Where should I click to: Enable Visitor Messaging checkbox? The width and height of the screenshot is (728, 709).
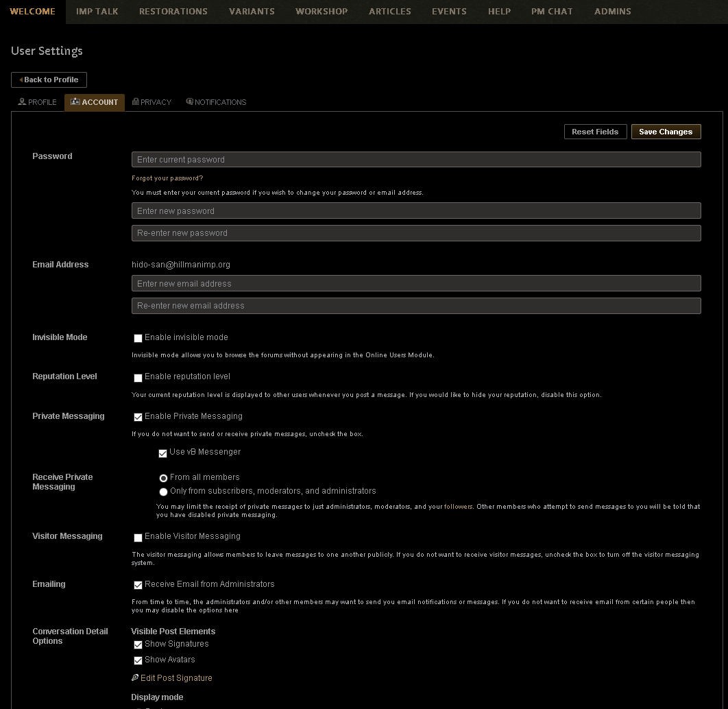point(138,537)
